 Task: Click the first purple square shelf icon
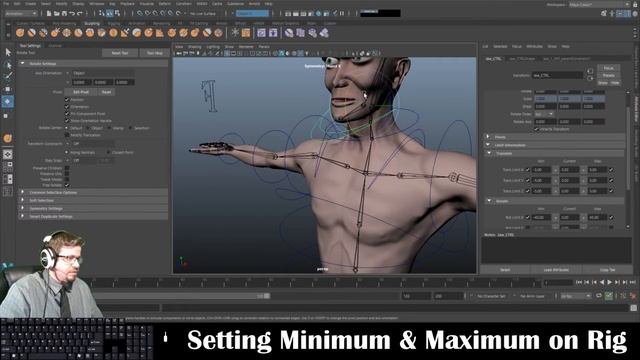click(x=261, y=33)
